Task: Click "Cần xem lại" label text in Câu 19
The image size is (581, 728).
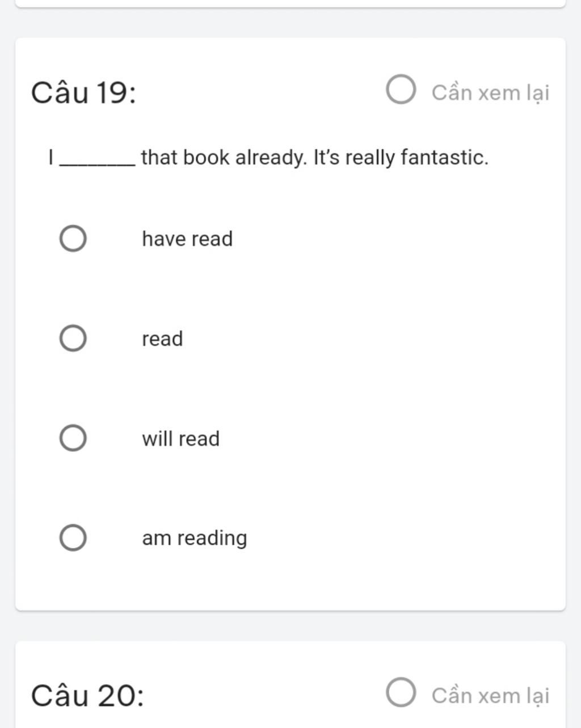Action: (x=490, y=92)
